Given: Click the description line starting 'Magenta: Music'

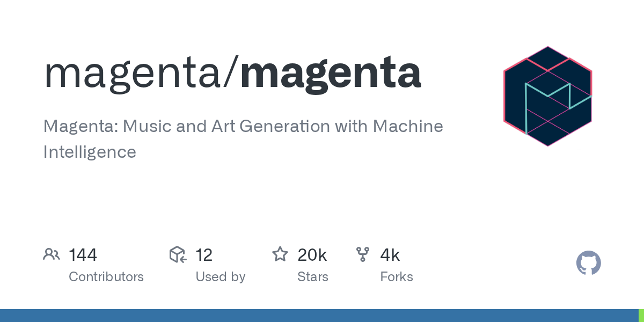Looking at the screenshot, I should pyautogui.click(x=243, y=127).
